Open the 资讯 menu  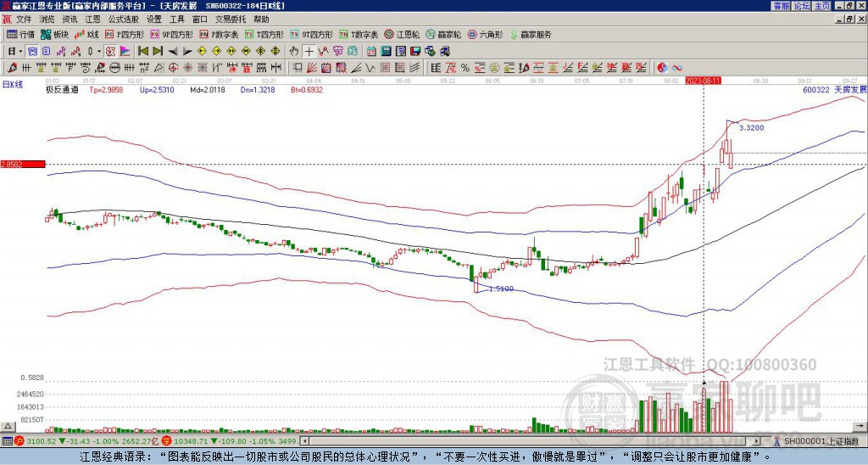tap(70, 20)
